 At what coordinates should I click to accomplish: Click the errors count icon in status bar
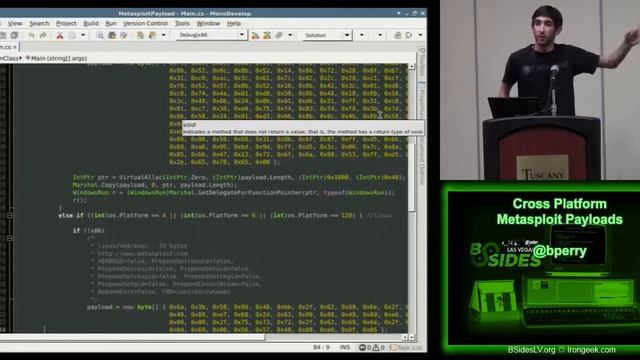click(362, 348)
